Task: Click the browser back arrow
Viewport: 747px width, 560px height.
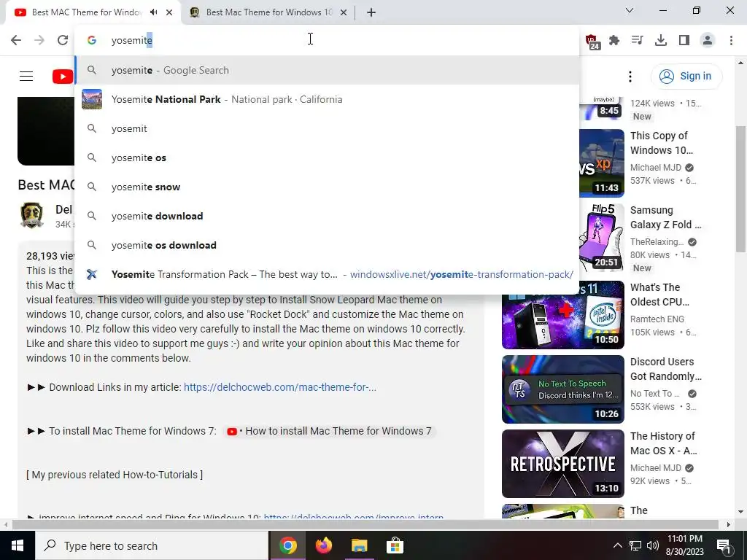Action: pos(16,40)
